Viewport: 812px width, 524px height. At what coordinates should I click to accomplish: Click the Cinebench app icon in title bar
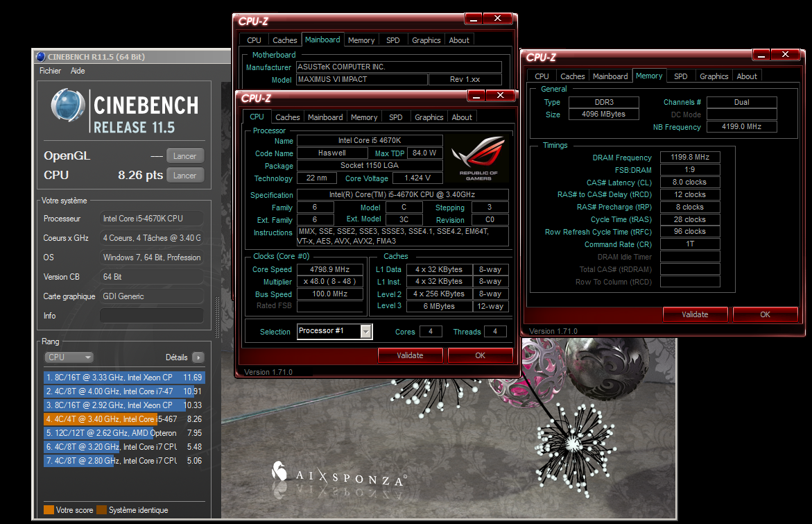[x=41, y=56]
